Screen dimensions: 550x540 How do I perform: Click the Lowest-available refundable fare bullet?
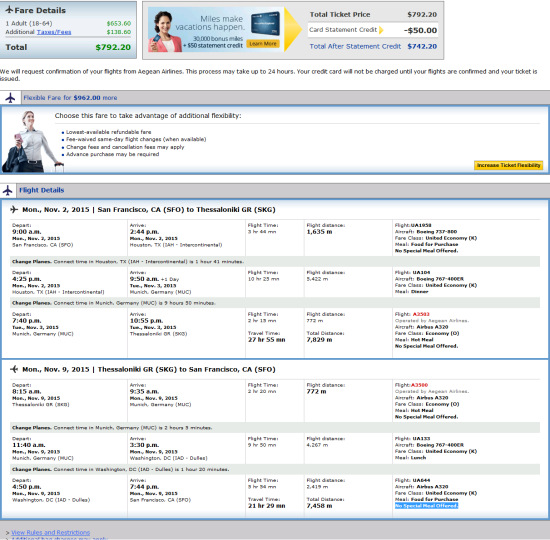coord(108,132)
